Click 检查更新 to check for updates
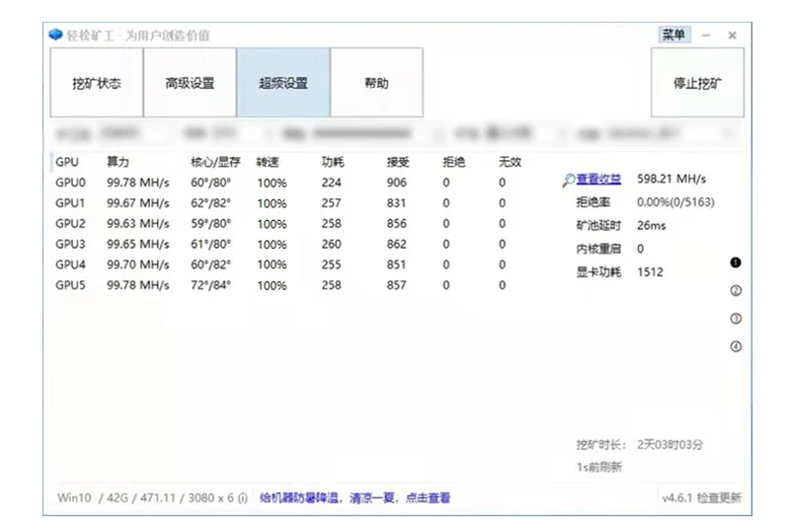 tap(719, 498)
